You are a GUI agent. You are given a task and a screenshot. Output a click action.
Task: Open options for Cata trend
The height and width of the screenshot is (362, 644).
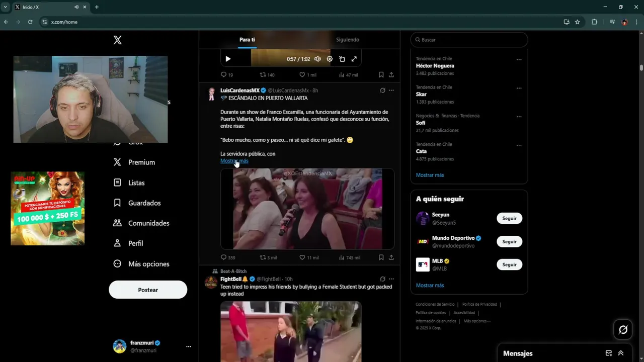(519, 145)
